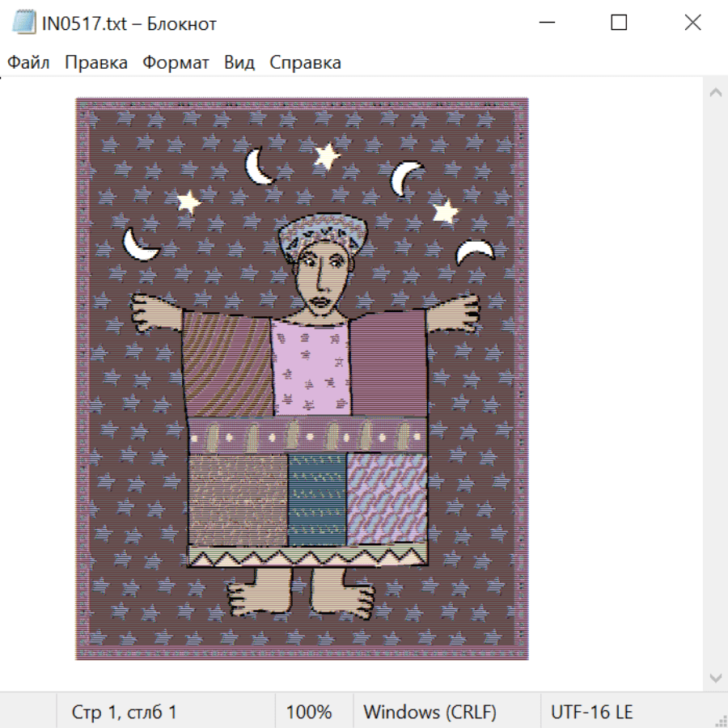
Task: Open the Правка menu
Action: (95, 62)
